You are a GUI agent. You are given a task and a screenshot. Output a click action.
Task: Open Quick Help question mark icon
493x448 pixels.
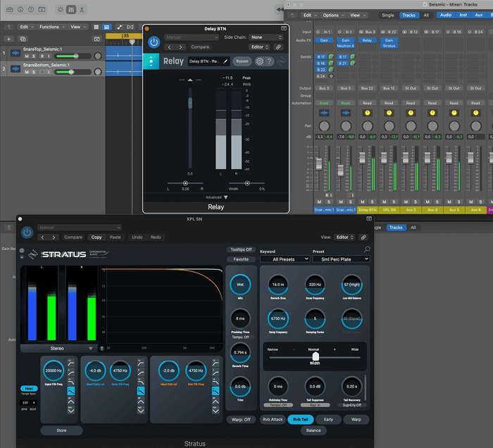pyautogui.click(x=31, y=9)
